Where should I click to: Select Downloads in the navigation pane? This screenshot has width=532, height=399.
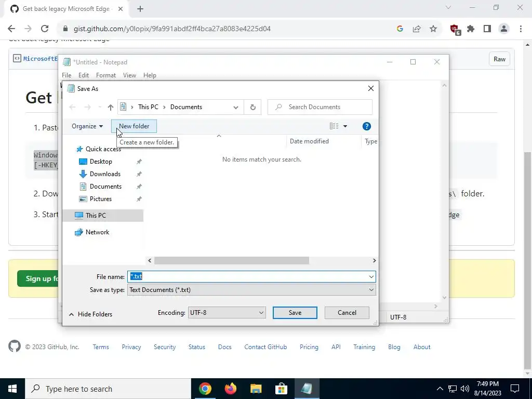click(105, 174)
